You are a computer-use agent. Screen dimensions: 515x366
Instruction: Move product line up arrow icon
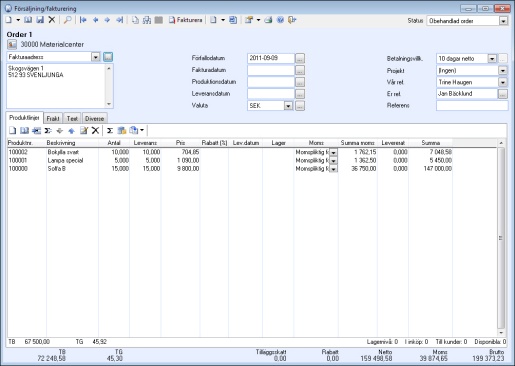pos(71,131)
